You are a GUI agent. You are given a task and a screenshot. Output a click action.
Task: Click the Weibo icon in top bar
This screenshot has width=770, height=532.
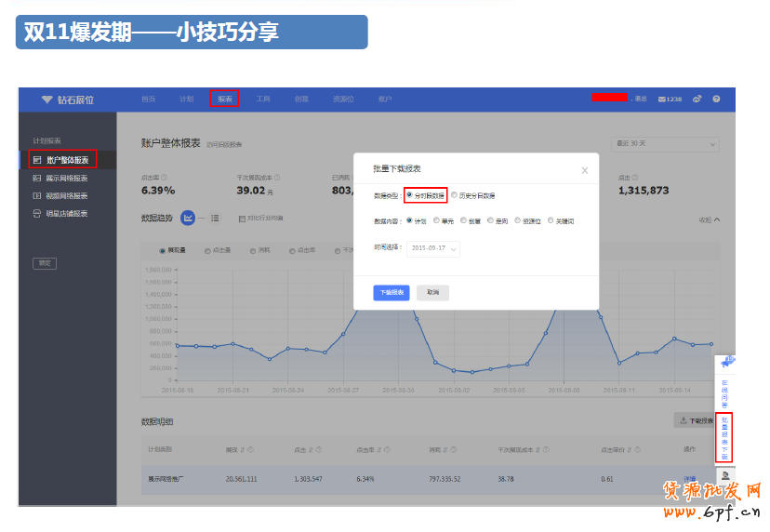[x=697, y=100]
